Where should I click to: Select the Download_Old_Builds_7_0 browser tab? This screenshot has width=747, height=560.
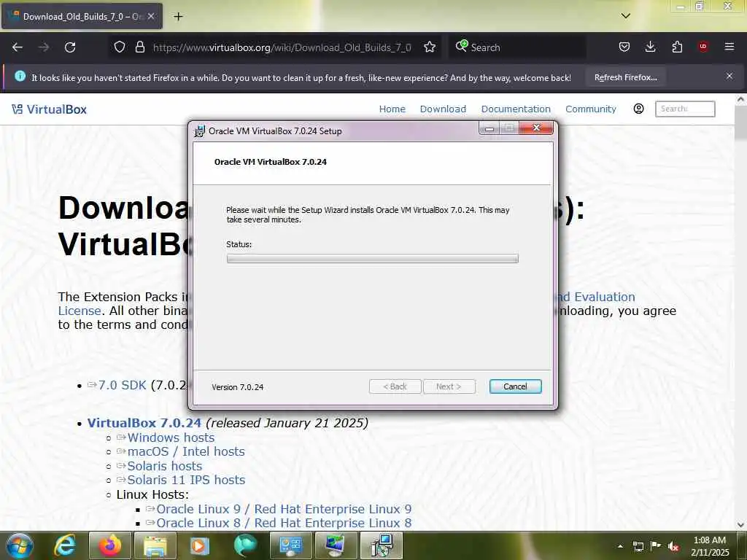pos(82,16)
